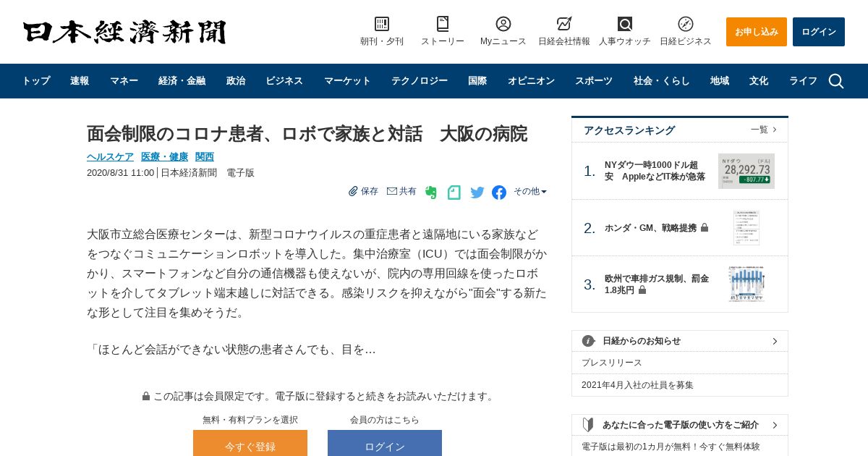Open the 文化 menu
Screen dimensions: 868x456
click(759, 81)
